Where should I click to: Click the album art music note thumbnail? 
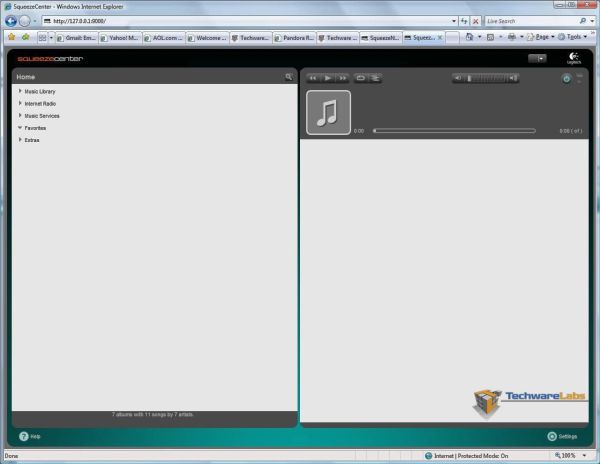[x=328, y=113]
